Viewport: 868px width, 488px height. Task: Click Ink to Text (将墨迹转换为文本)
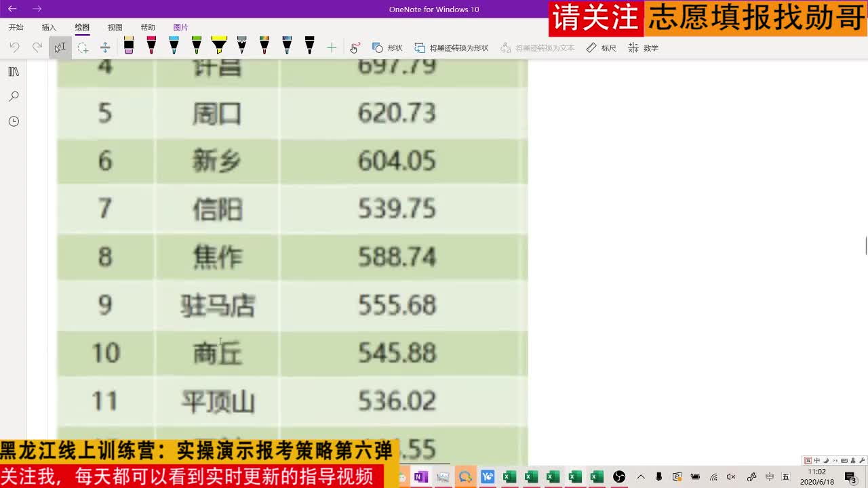[x=537, y=47]
